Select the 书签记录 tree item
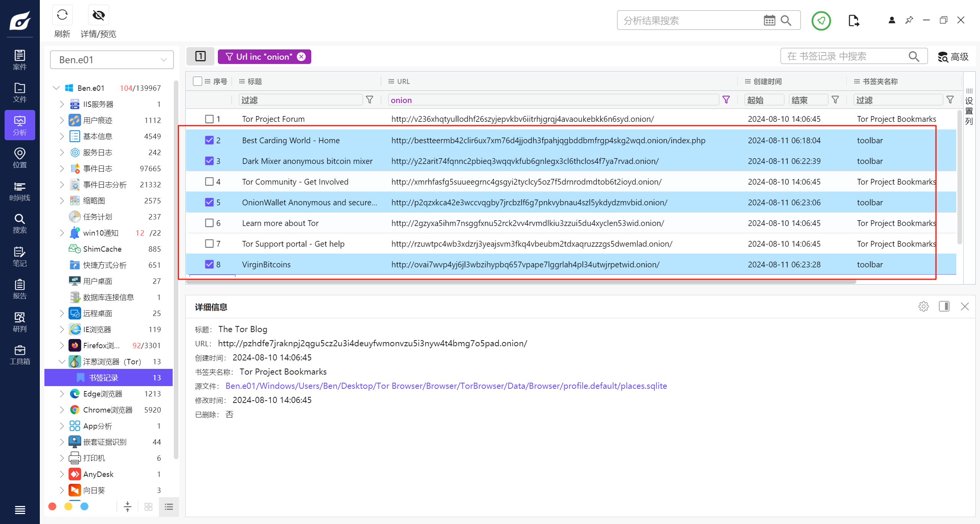The image size is (980, 524). coord(103,378)
